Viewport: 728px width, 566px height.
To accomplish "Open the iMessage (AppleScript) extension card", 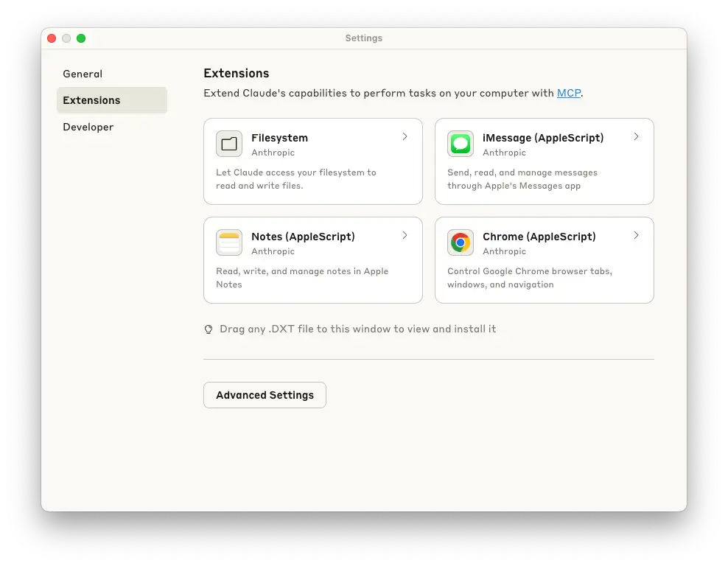I will pos(544,161).
